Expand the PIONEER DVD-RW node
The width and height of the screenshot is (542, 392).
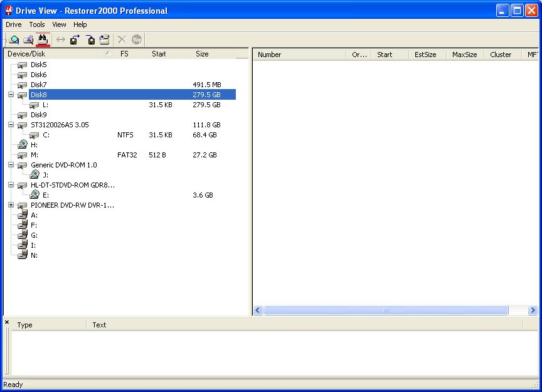click(x=11, y=204)
